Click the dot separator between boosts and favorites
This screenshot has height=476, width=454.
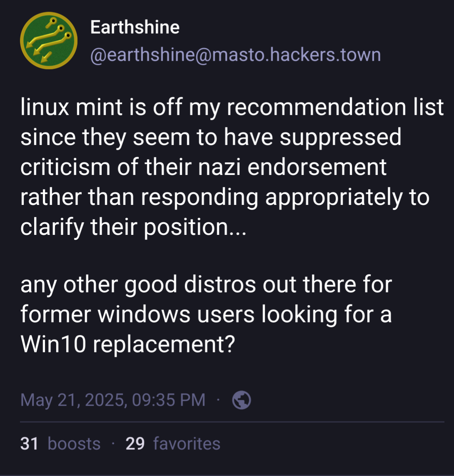click(x=113, y=444)
